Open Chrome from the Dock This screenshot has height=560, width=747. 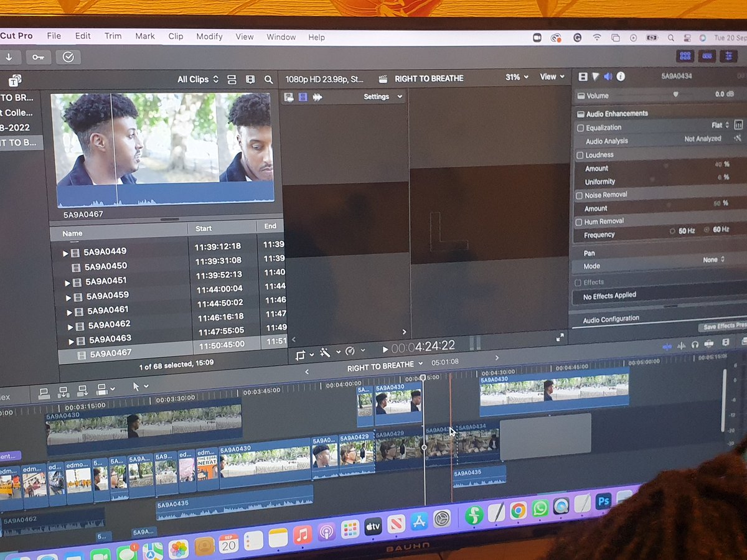click(517, 511)
